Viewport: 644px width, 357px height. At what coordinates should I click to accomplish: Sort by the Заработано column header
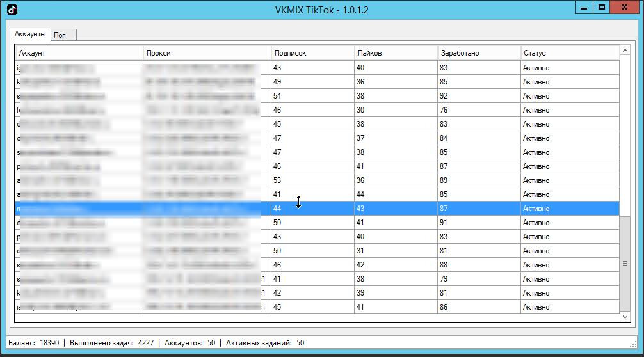coord(479,53)
